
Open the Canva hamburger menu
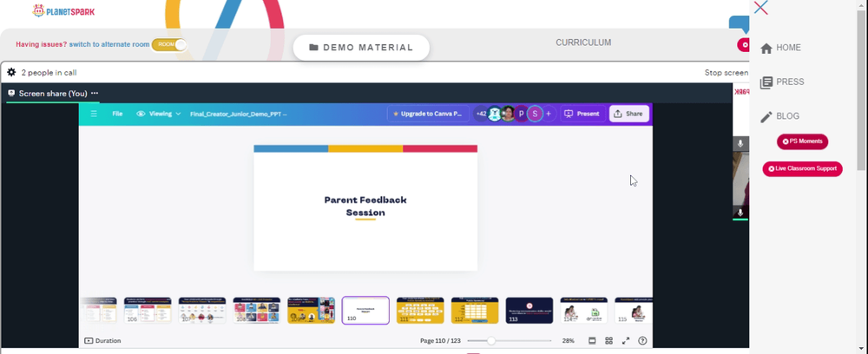pyautogui.click(x=94, y=114)
